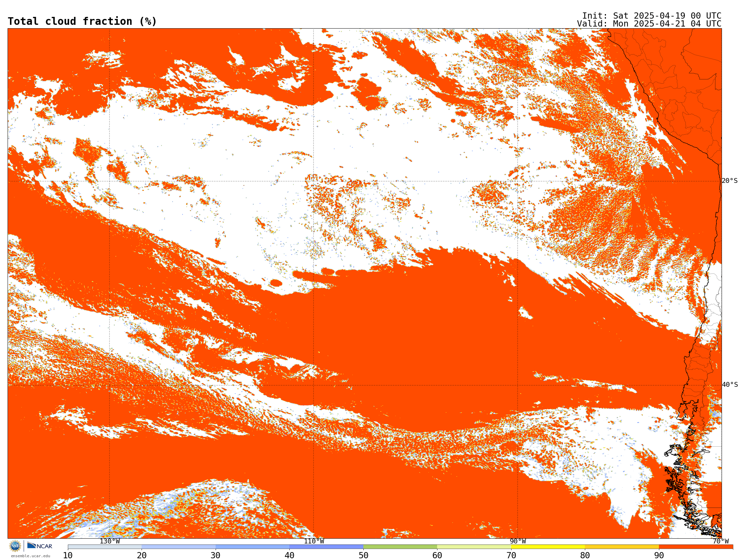The image size is (744, 560).
Task: Click the 70-80 percent bright yellow segment
Action: [548, 547]
